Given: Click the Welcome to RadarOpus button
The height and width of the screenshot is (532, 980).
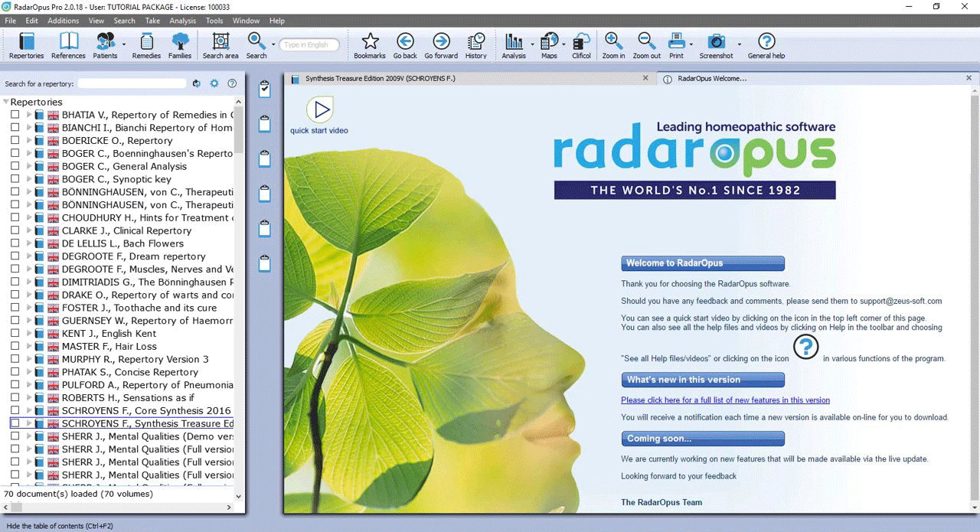Looking at the screenshot, I should point(703,263).
